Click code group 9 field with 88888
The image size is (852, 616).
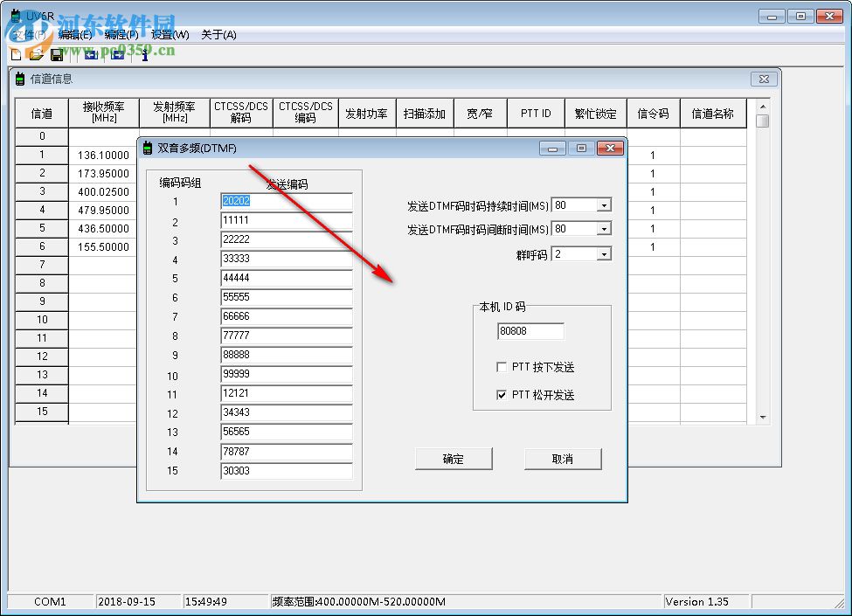click(287, 355)
